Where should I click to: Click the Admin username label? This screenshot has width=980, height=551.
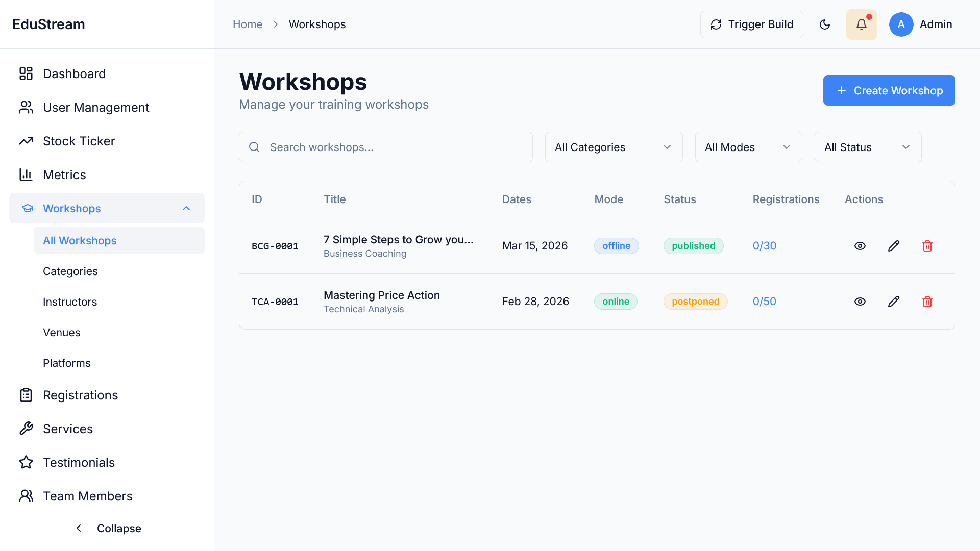(x=936, y=24)
